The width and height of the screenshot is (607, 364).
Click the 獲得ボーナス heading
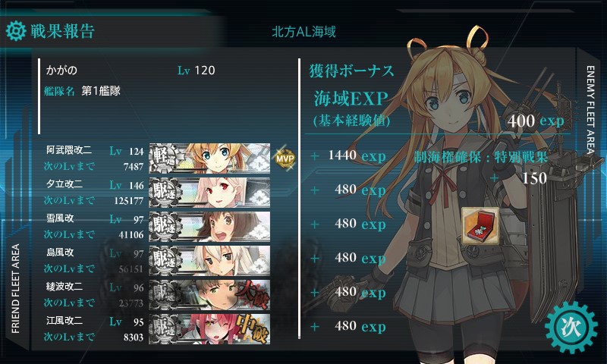point(351,71)
